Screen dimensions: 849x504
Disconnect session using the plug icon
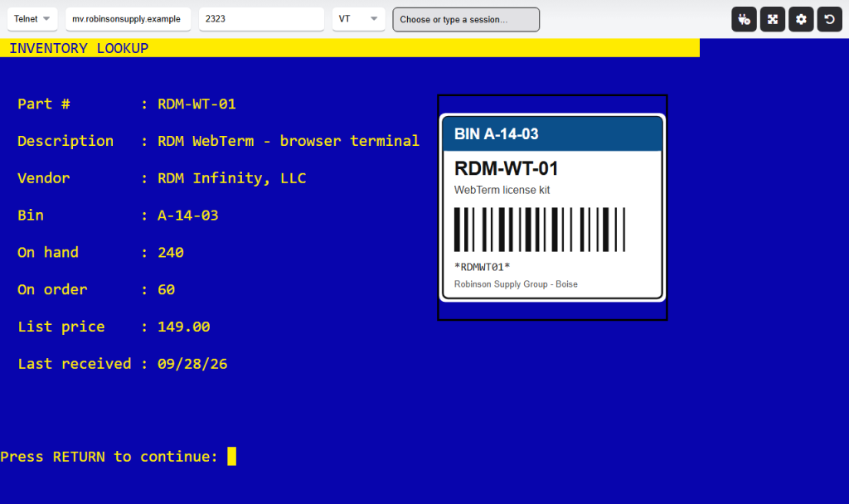point(744,20)
